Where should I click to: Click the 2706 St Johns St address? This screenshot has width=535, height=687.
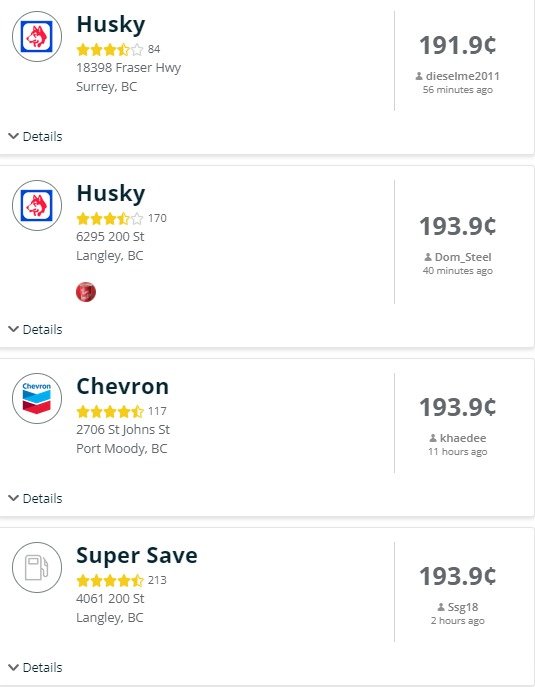point(123,429)
